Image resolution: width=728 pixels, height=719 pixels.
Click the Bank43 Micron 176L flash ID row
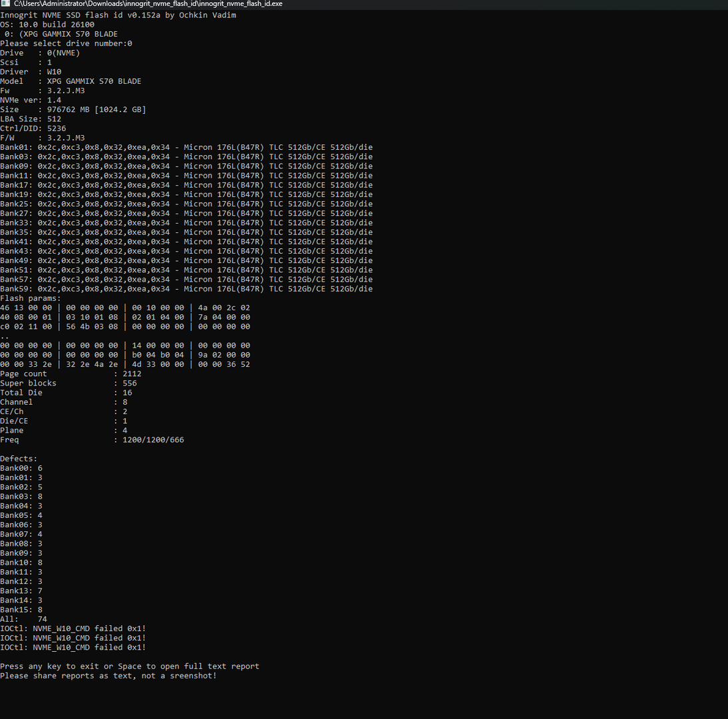tap(186, 251)
